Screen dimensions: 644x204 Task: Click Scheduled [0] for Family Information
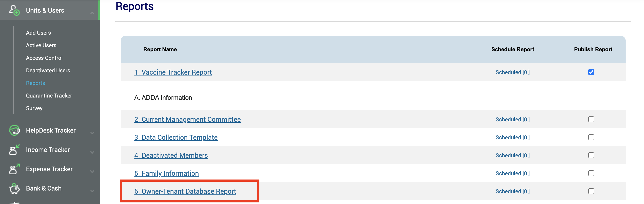(x=513, y=173)
